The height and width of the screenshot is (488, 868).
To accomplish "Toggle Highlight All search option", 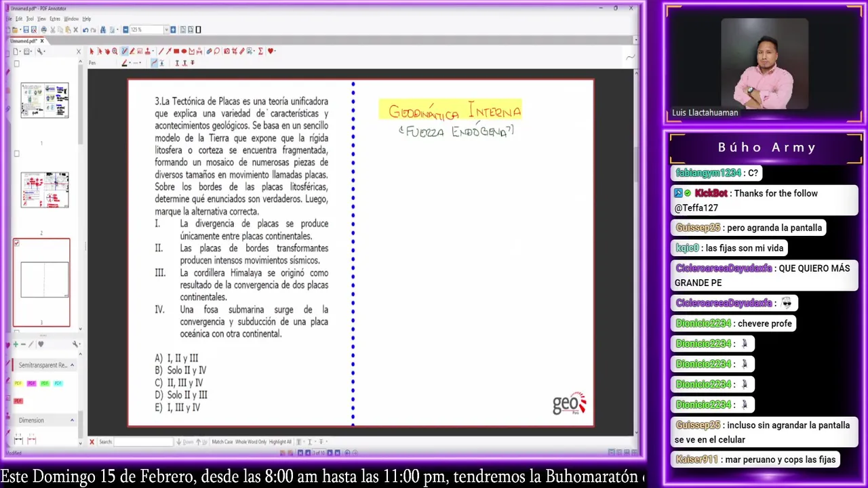I will 280,442.
